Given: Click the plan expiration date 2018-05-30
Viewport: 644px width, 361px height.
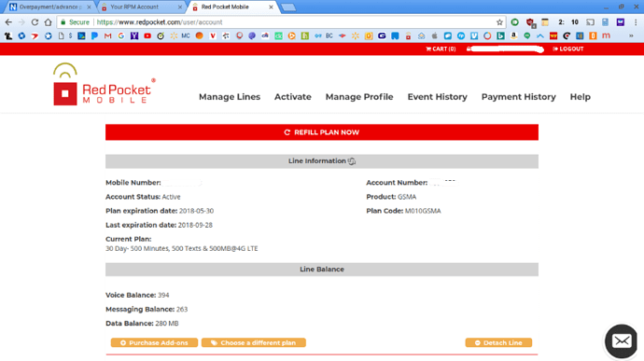Looking at the screenshot, I should [x=196, y=211].
